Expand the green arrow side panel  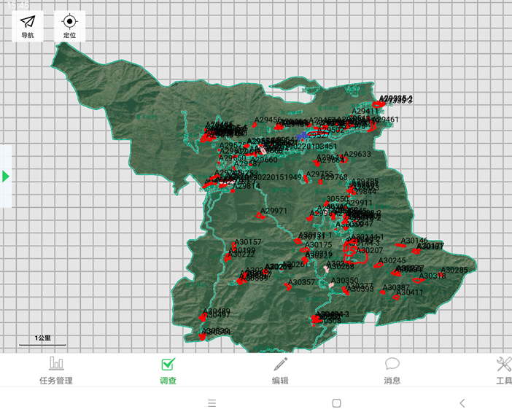(x=6, y=176)
